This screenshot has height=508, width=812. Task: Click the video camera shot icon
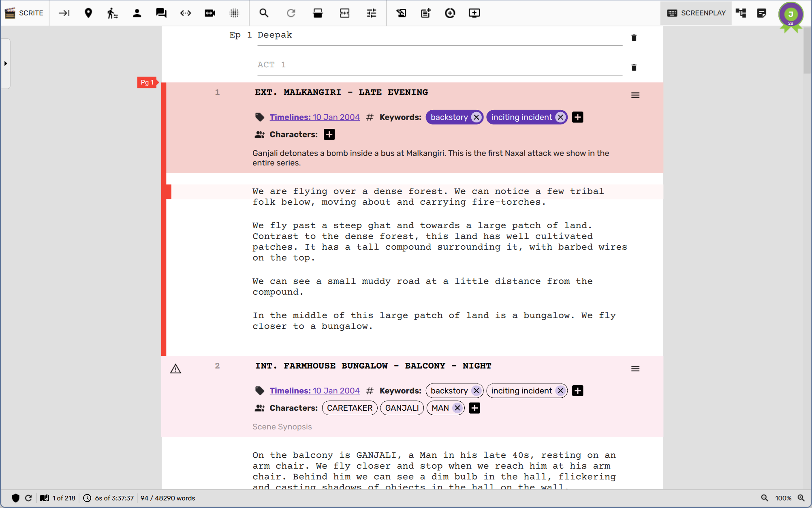(210, 13)
